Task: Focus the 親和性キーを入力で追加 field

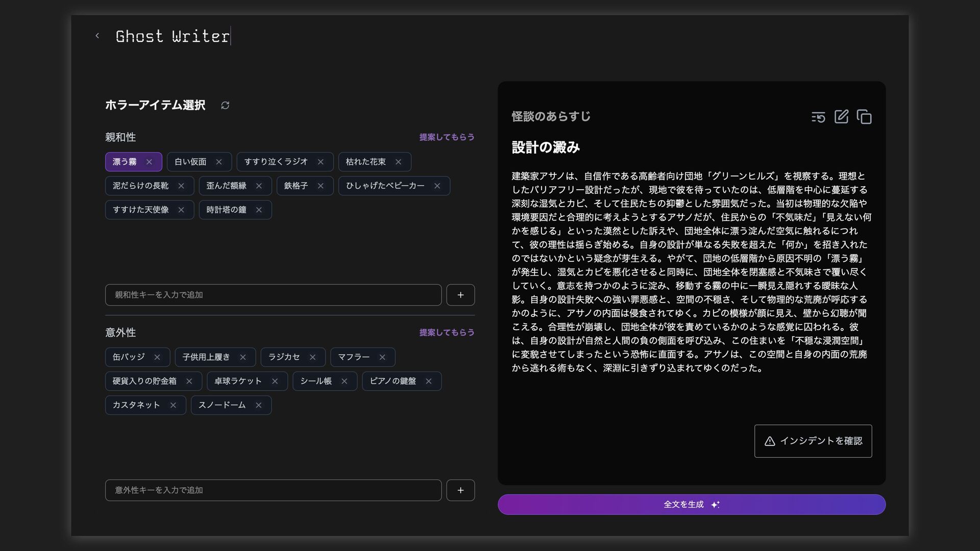Action: click(273, 295)
